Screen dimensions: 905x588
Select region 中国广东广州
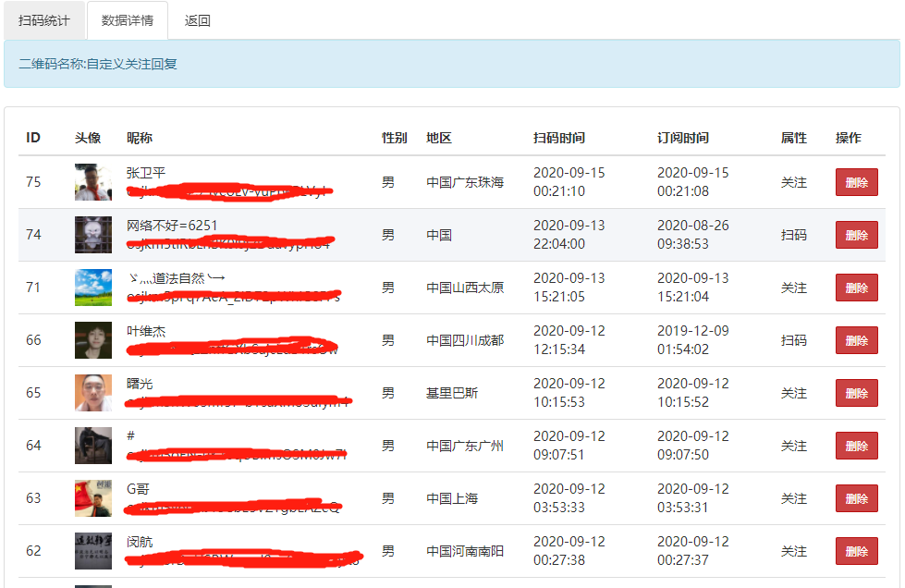click(465, 446)
